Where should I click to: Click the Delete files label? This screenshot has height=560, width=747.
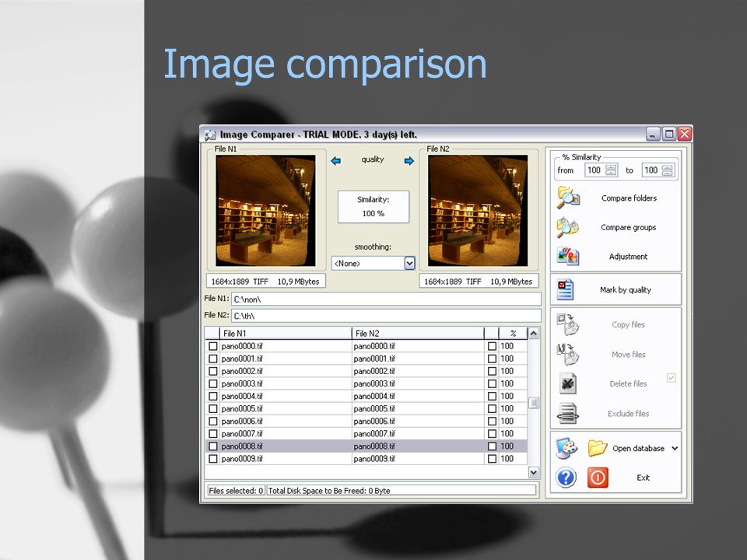click(629, 383)
